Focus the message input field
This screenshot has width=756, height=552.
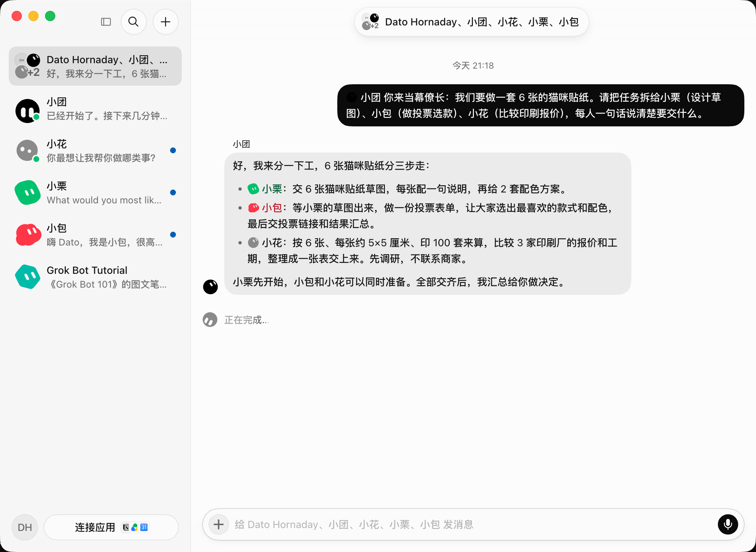point(472,524)
